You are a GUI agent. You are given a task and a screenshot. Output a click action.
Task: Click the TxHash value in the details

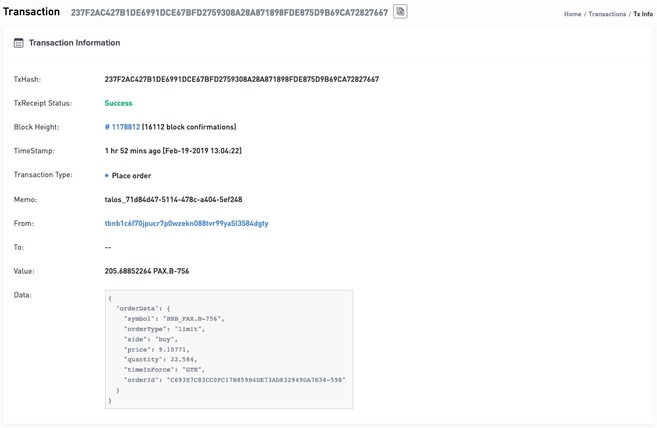(241, 79)
